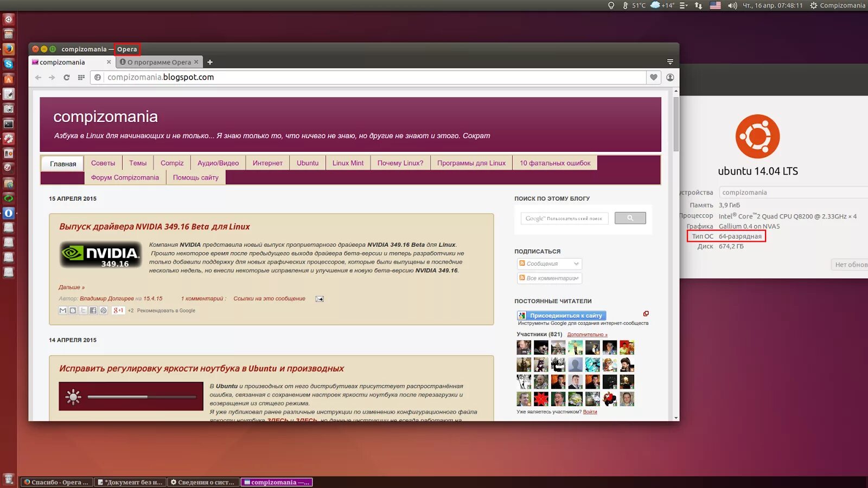Open Skype from the launcher
The width and height of the screenshot is (868, 488).
[8, 64]
